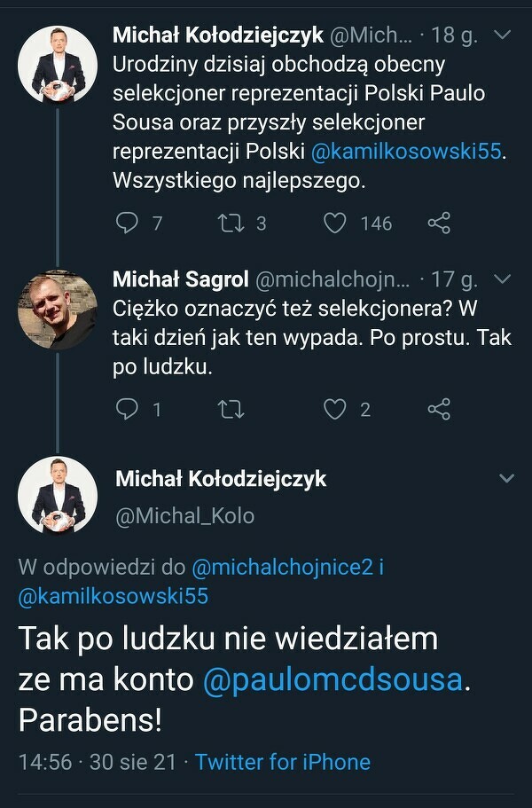Tap the @paulomcdsousa mention link
The width and height of the screenshot is (532, 808).
click(332, 679)
